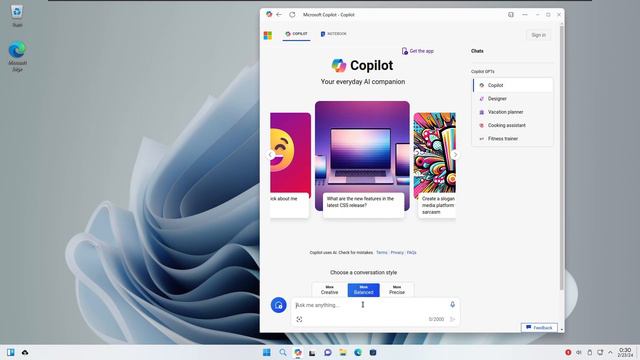The width and height of the screenshot is (640, 360).
Task: Open the Cooking assistant GPT
Action: [513, 125]
